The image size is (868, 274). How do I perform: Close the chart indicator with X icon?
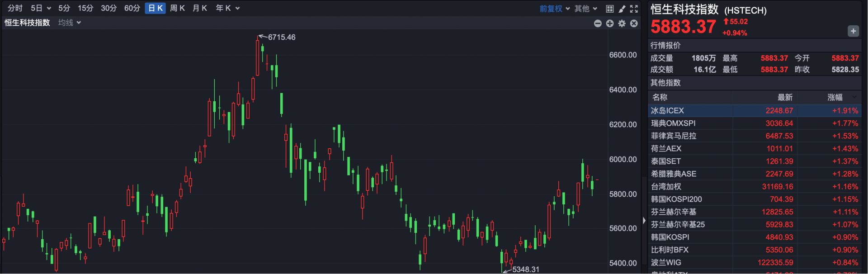point(634,24)
